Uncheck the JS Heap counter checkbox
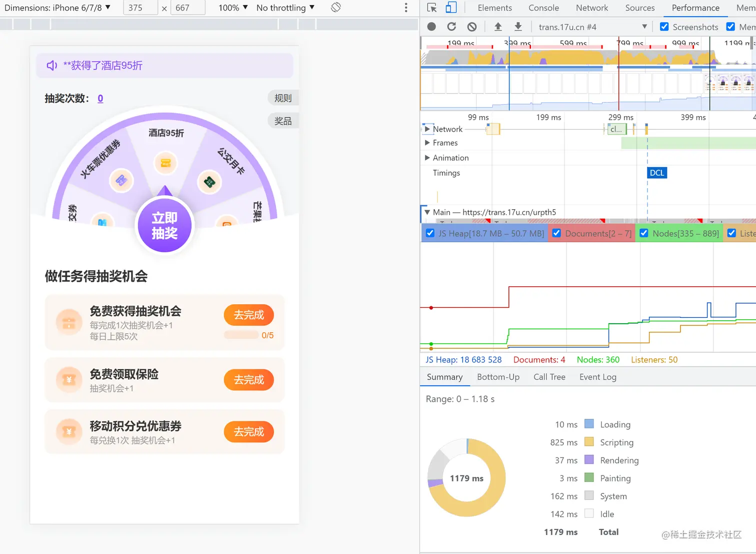Image resolution: width=756 pixels, height=554 pixels. [430, 233]
